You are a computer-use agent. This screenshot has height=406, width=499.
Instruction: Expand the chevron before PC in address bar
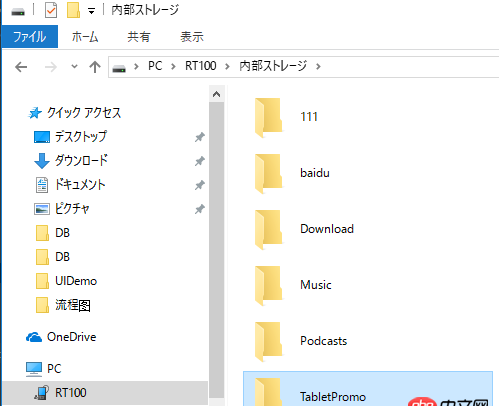point(136,67)
